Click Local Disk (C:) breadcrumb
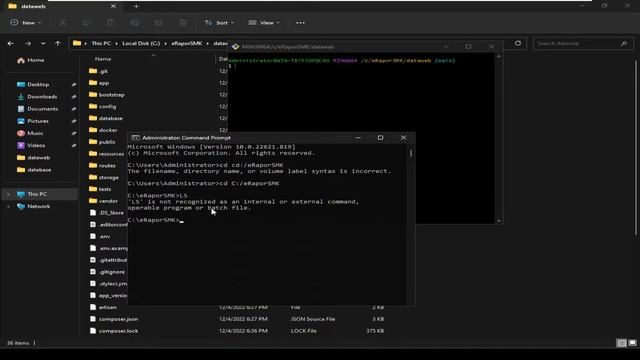The width and height of the screenshot is (640, 360). pyautogui.click(x=141, y=43)
